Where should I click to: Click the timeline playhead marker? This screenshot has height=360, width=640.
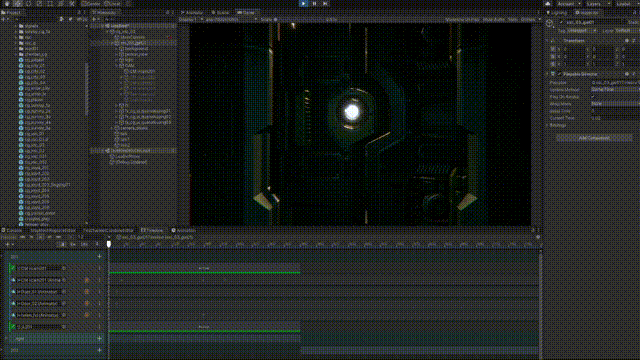click(x=109, y=244)
